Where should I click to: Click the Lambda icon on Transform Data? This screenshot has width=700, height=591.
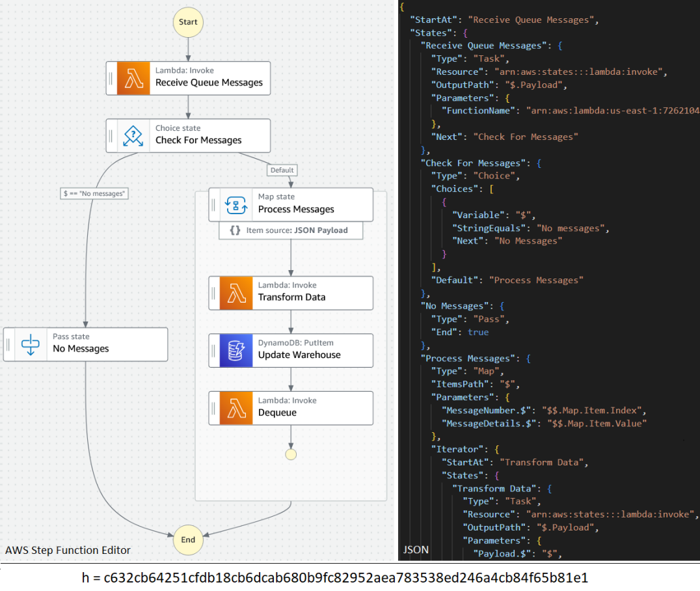click(x=236, y=293)
